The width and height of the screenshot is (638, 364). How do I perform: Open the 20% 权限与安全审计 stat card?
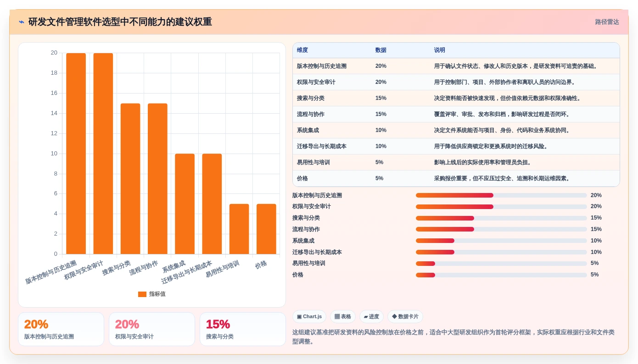point(152,329)
